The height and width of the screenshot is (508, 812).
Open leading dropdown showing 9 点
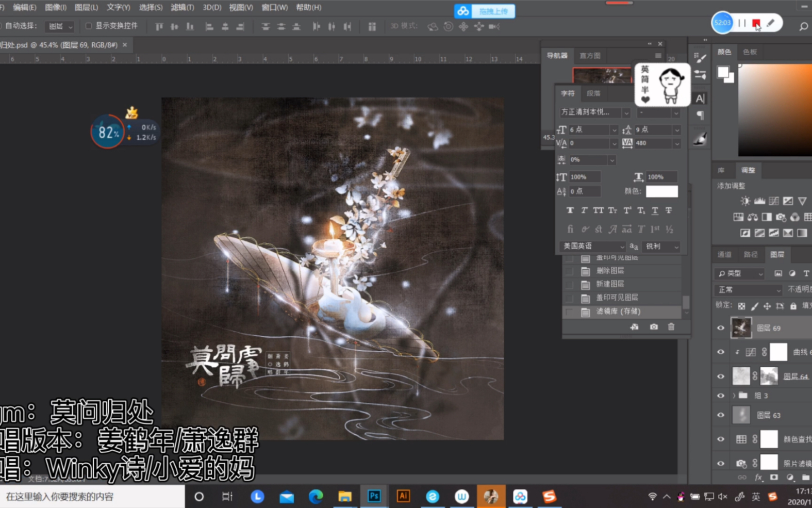[677, 130]
